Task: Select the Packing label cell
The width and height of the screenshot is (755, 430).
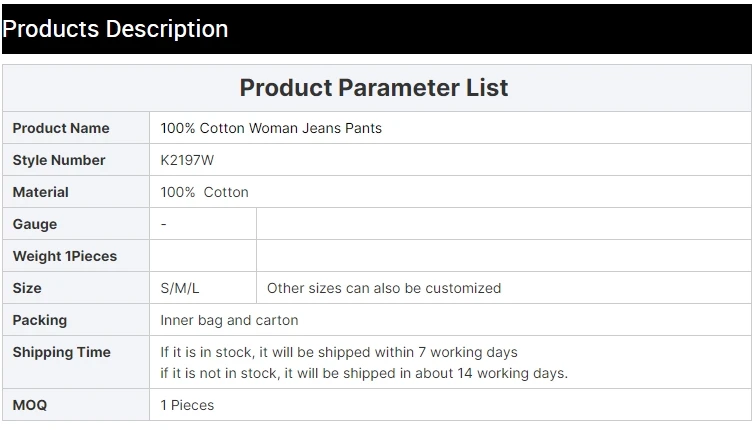Action: [x=40, y=320]
